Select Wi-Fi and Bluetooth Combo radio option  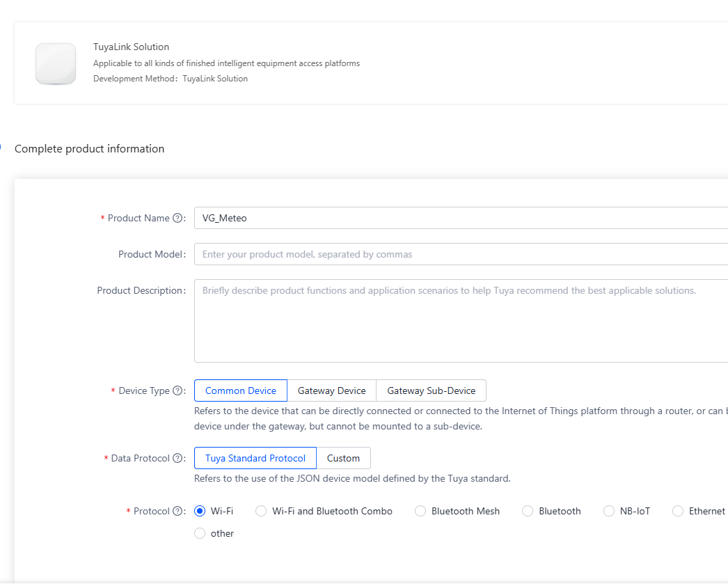pos(261,512)
